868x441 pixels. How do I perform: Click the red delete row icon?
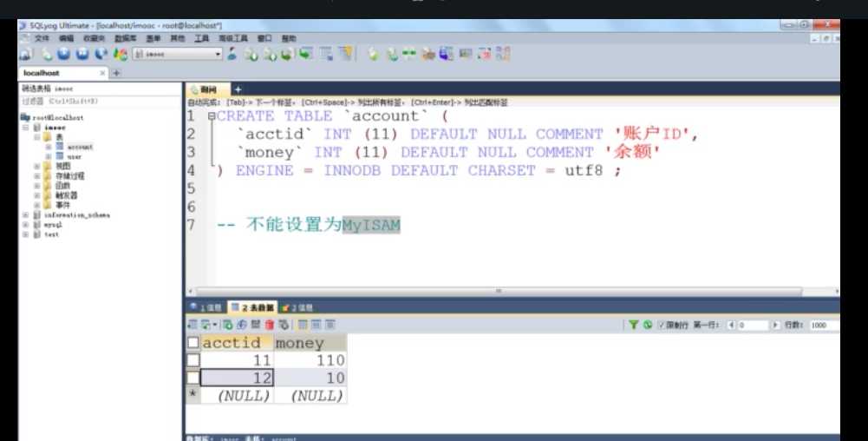point(270,325)
